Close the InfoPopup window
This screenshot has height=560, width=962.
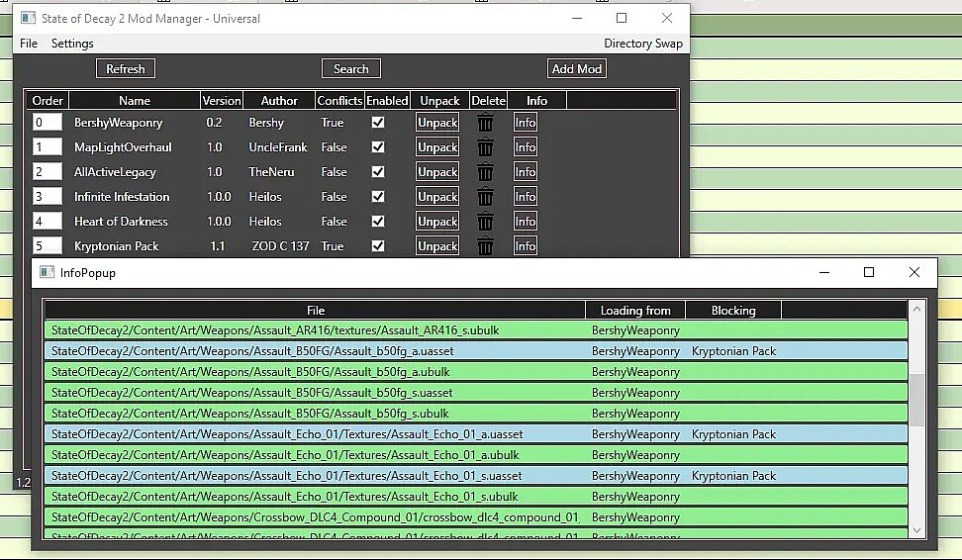point(914,272)
